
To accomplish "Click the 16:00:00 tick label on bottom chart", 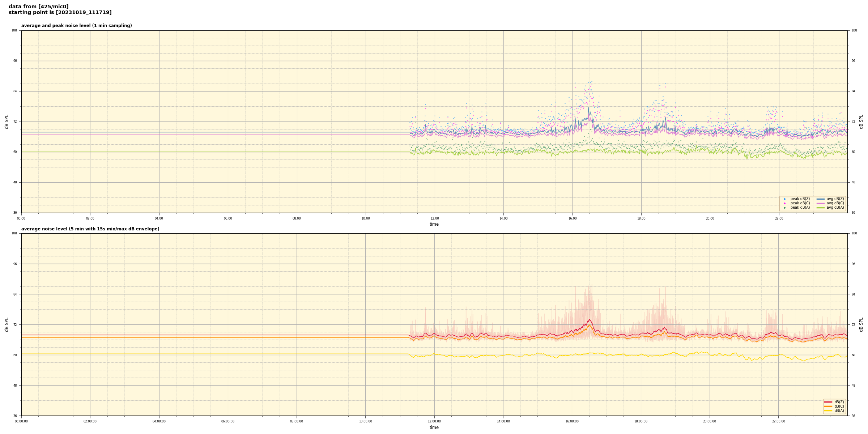I will (572, 421).
